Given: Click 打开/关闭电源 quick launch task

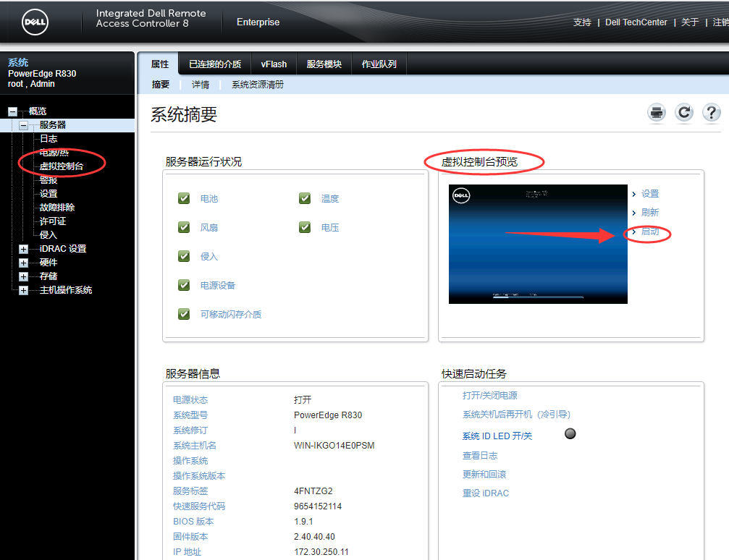Looking at the screenshot, I should click(x=489, y=396).
